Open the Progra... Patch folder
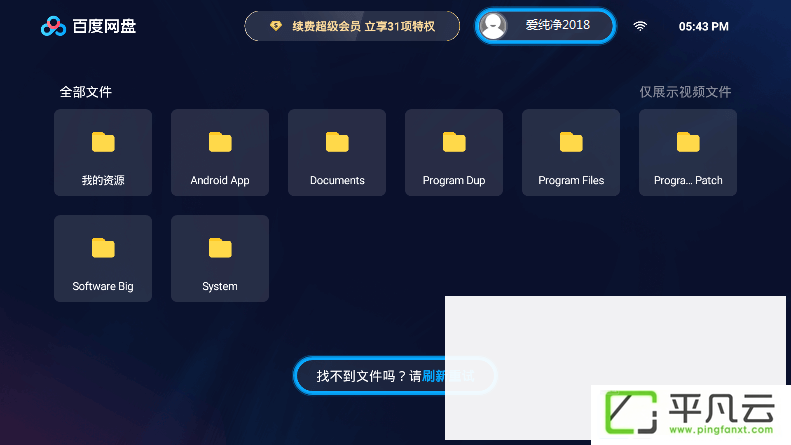The width and height of the screenshot is (791, 445). (688, 152)
